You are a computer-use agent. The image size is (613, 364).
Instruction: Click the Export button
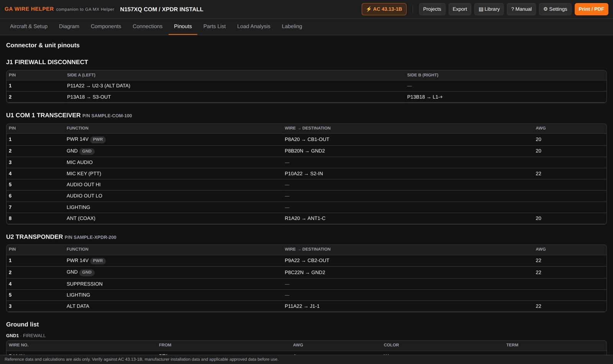click(460, 9)
